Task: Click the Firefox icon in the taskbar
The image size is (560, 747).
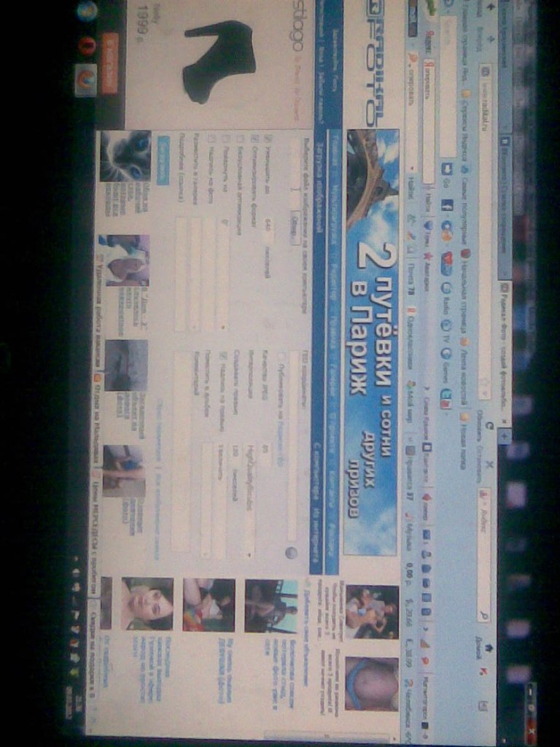Action: [x=85, y=80]
